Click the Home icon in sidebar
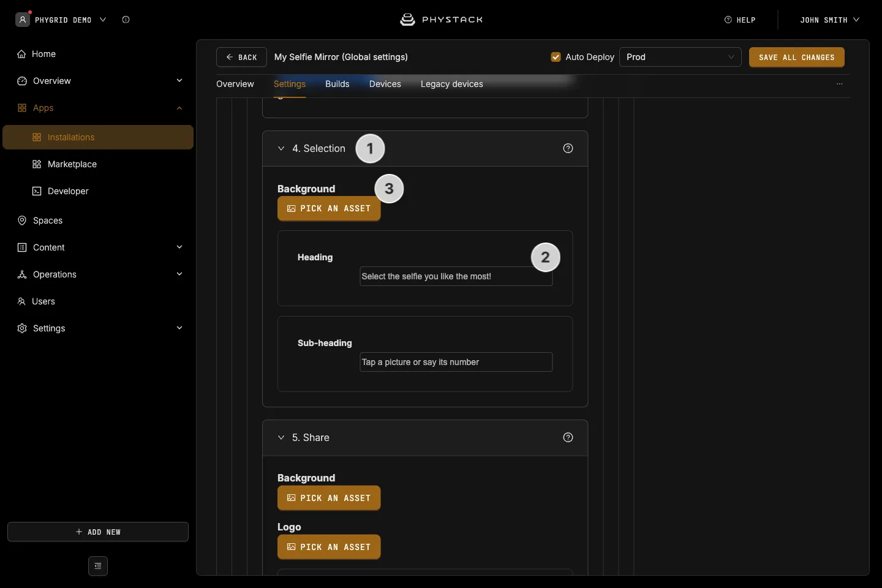The height and width of the screenshot is (588, 882). (x=21, y=54)
